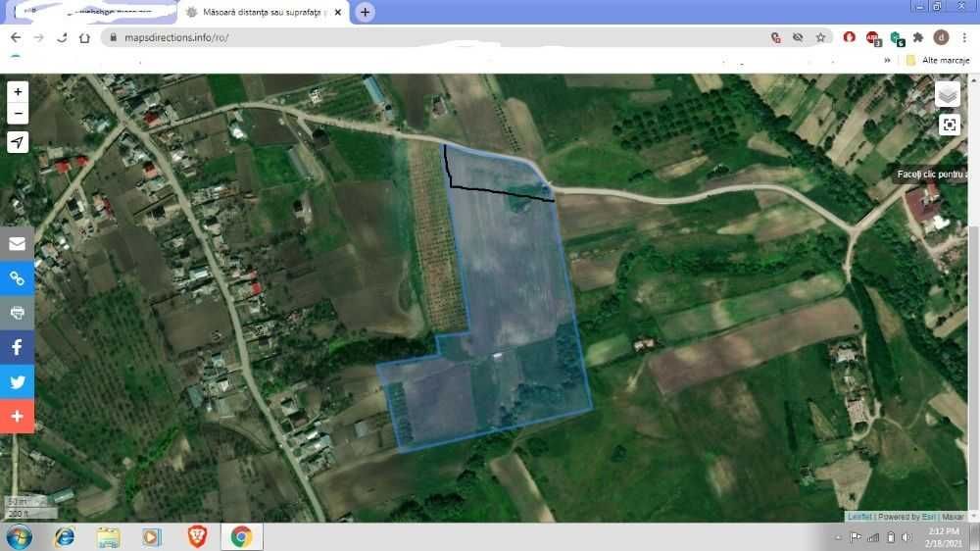Image resolution: width=980 pixels, height=551 pixels.
Task: Select the Chrome taskbar button
Action: [242, 537]
